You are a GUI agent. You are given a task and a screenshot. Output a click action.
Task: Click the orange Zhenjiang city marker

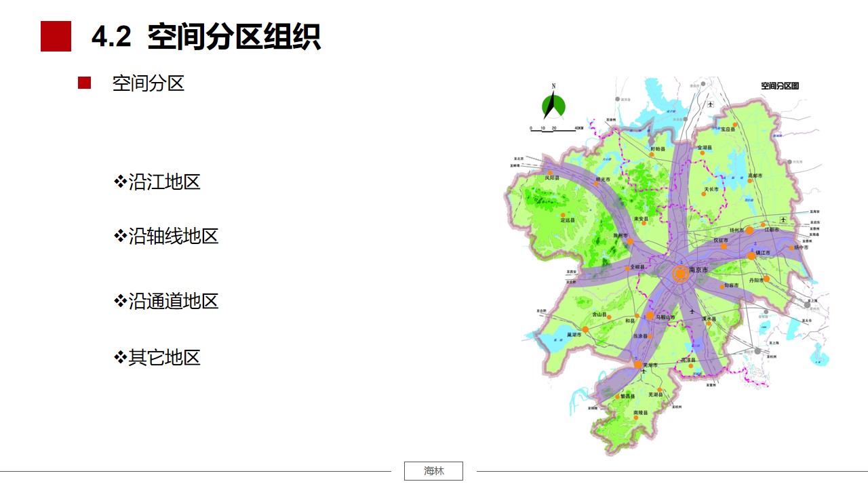751,256
